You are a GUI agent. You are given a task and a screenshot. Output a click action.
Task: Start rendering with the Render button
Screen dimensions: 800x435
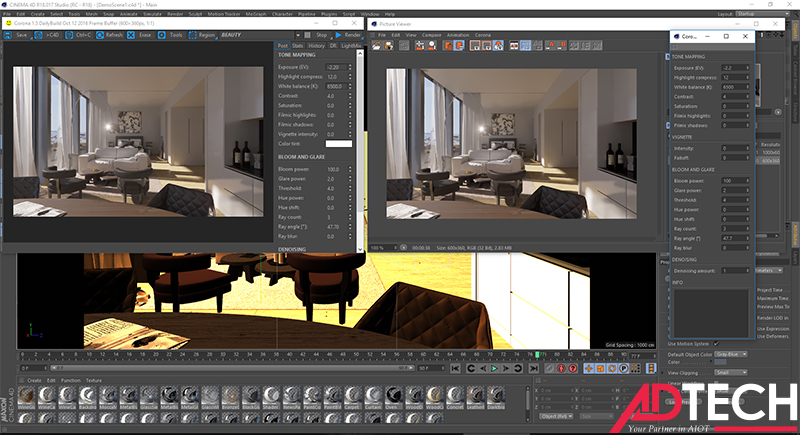346,34
